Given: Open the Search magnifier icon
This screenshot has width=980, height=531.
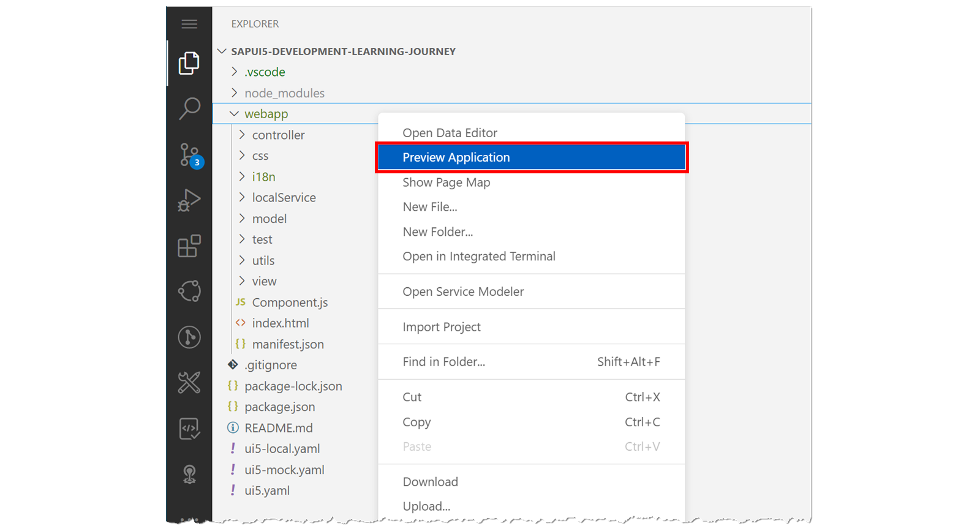Looking at the screenshot, I should pos(189,108).
